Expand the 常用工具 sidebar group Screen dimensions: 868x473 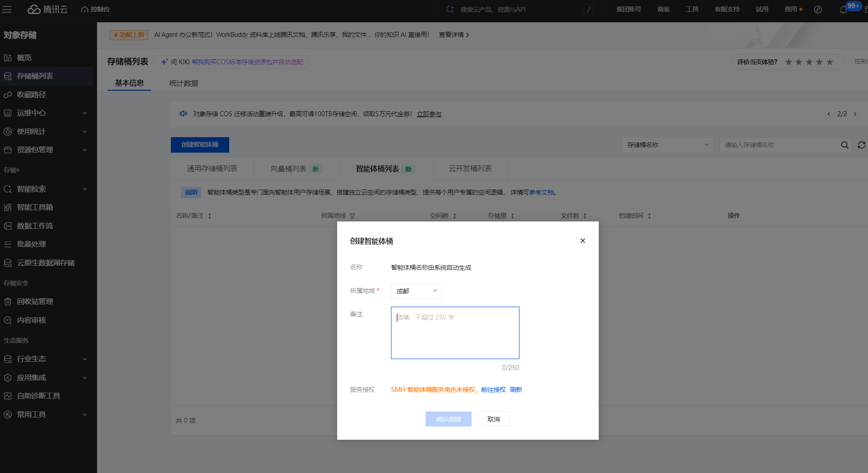click(85, 415)
